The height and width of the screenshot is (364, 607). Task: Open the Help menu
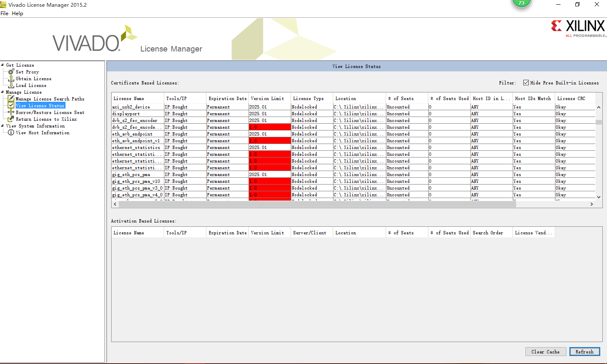(x=17, y=13)
